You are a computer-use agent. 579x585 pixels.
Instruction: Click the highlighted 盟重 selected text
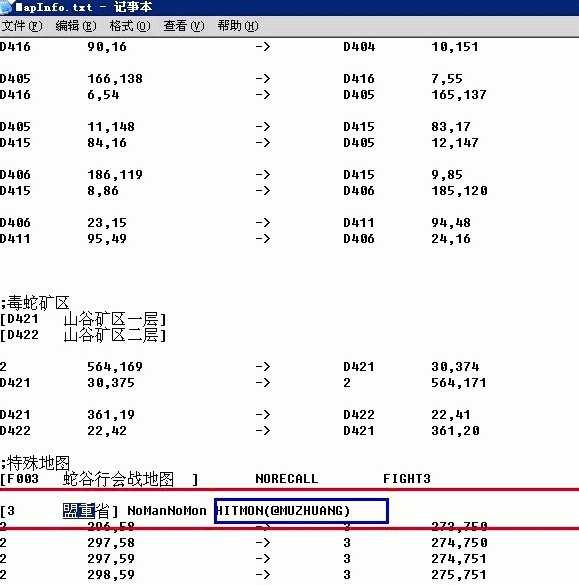tap(79, 510)
